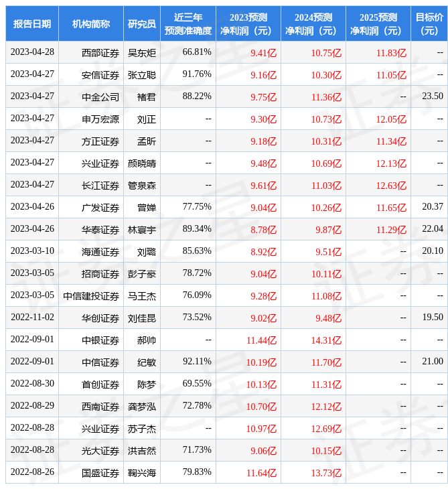Click researcher name 颜晓晴
Viewport: 448px width, 489px height.
142,163
